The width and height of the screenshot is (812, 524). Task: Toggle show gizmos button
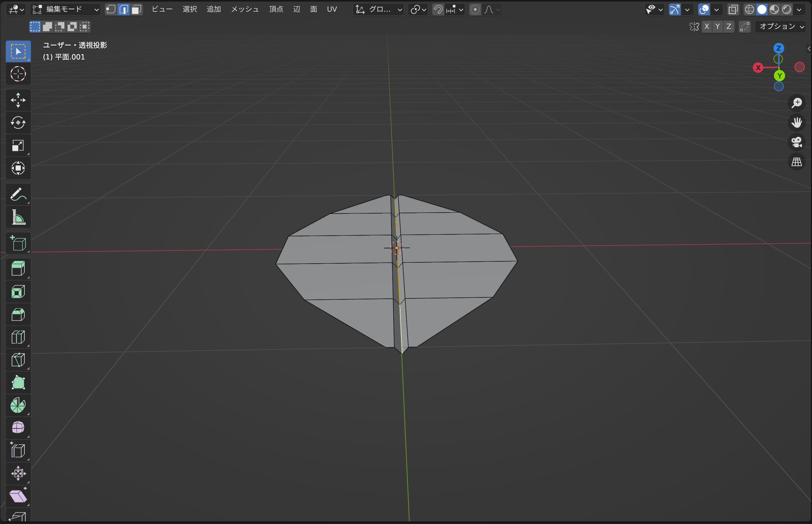pos(674,9)
